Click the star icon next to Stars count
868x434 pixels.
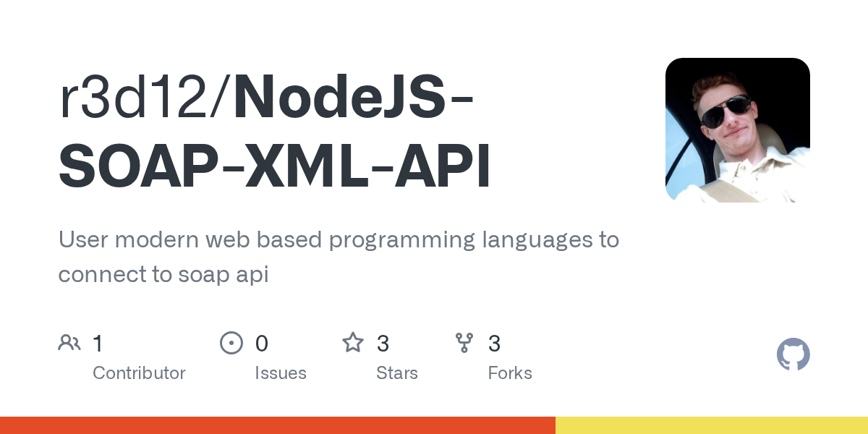point(353,342)
